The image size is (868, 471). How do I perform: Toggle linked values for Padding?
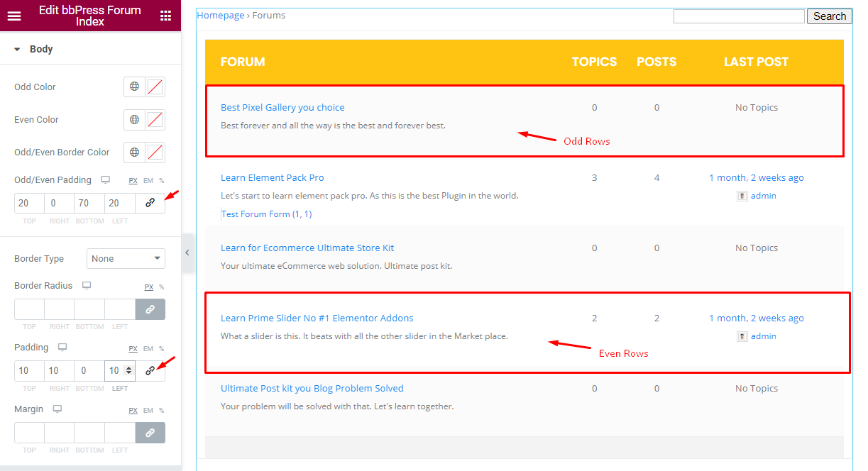coord(149,370)
